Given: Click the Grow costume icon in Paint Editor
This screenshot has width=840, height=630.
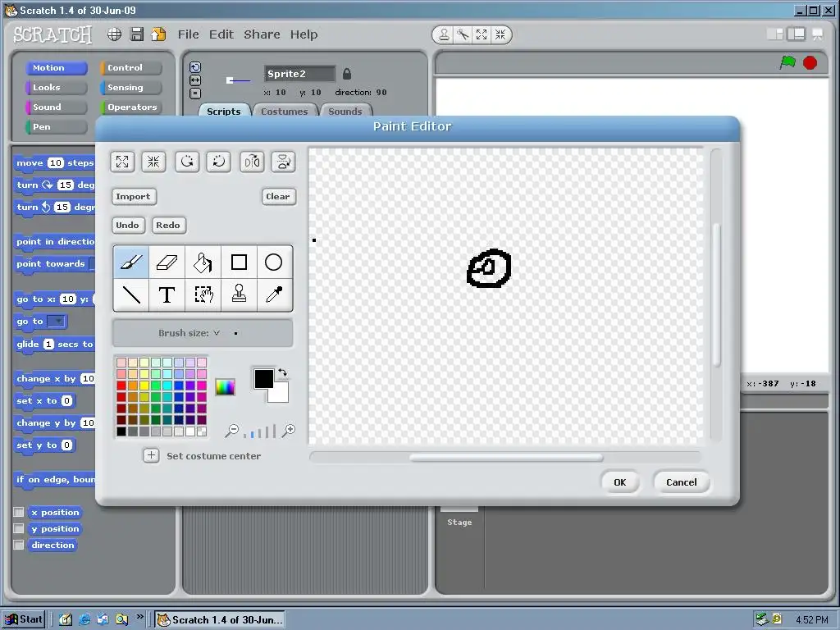Looking at the screenshot, I should [x=122, y=162].
